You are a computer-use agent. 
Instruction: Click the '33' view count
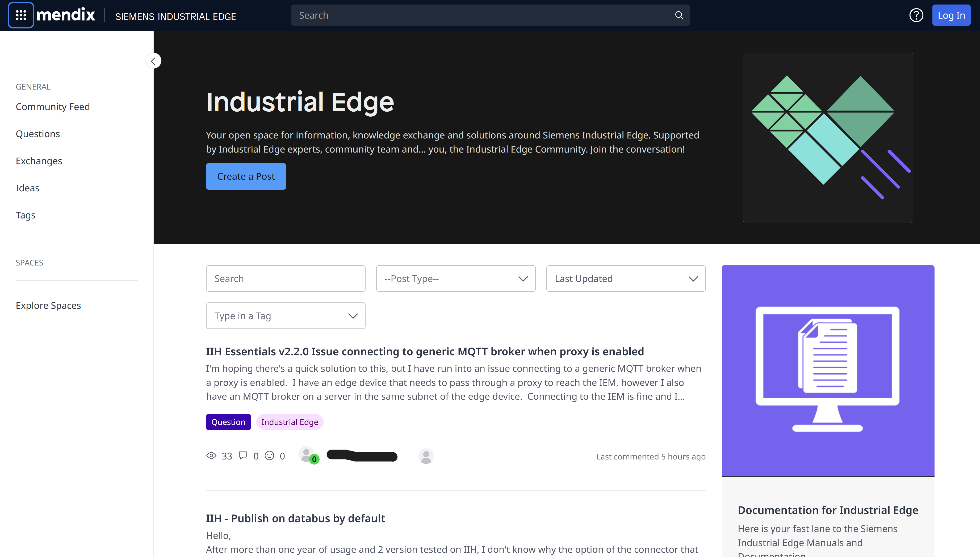click(x=227, y=456)
